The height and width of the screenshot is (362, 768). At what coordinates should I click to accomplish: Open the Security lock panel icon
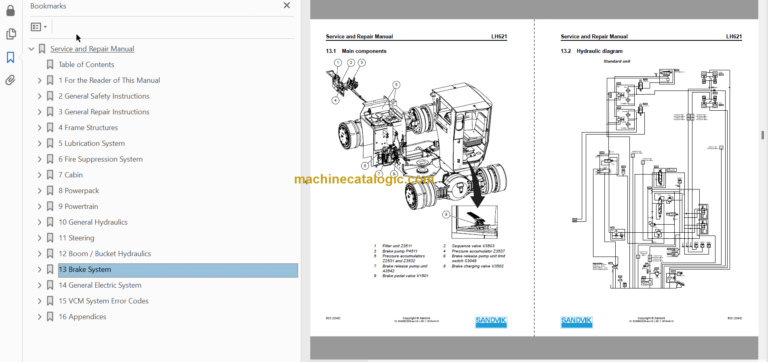10,10
